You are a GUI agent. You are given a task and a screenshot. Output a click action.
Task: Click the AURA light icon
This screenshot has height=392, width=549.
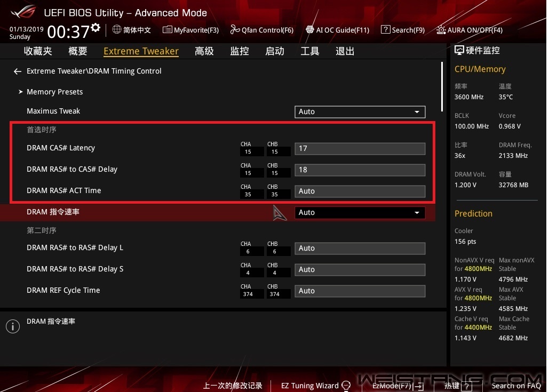[441, 30]
